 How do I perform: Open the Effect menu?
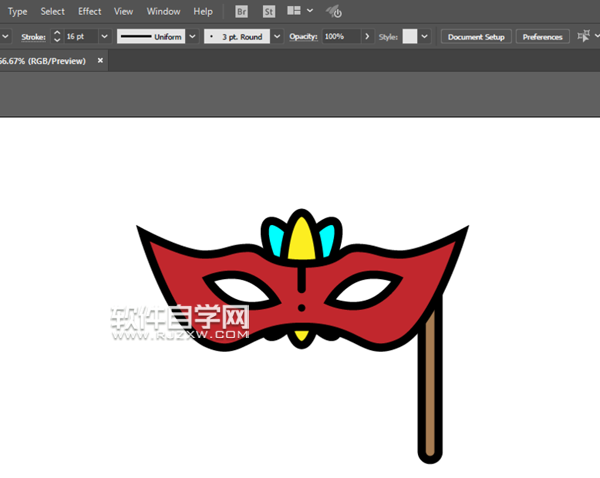[x=90, y=11]
